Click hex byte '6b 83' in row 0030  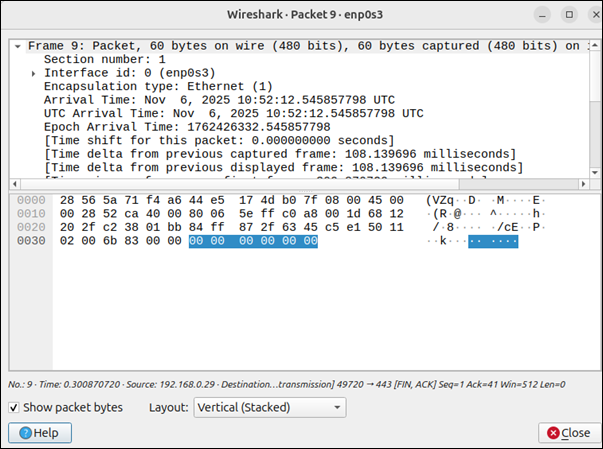pyautogui.click(x=121, y=241)
